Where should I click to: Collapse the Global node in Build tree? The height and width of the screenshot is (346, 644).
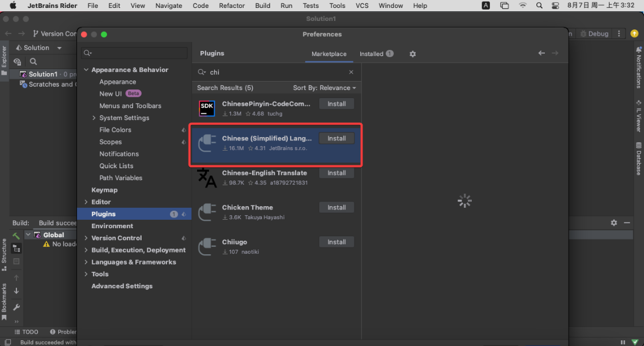click(x=28, y=235)
